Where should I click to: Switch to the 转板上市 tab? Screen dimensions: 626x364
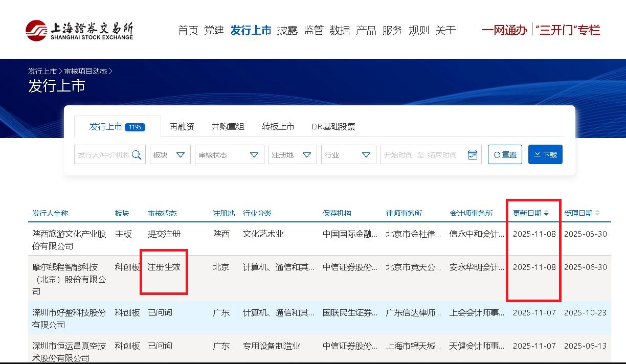pyautogui.click(x=278, y=127)
